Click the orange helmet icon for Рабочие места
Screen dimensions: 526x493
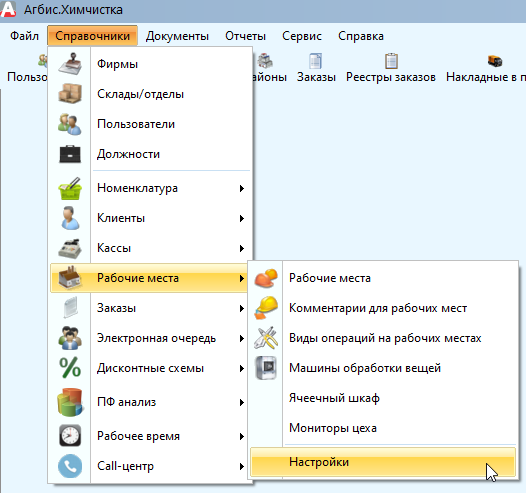(266, 278)
